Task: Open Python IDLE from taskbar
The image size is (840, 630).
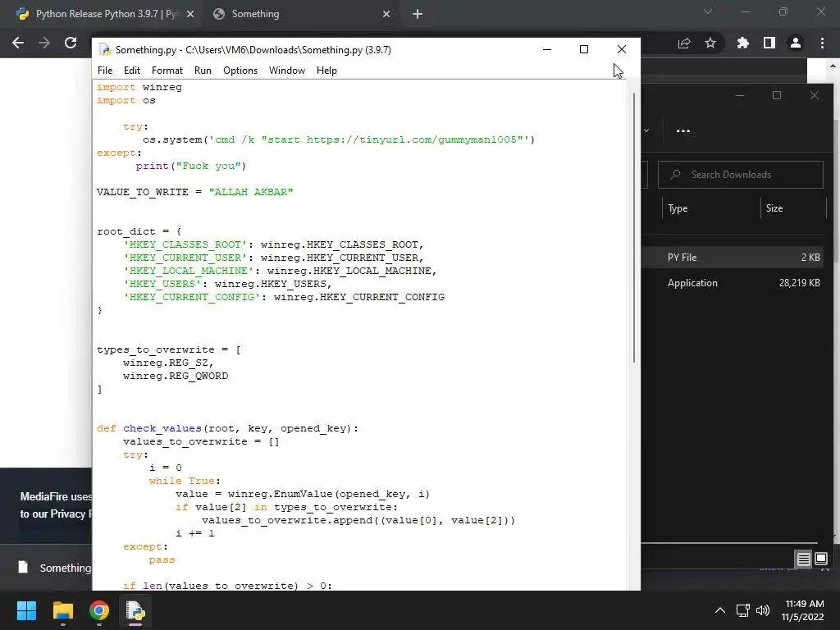Action: (135, 610)
